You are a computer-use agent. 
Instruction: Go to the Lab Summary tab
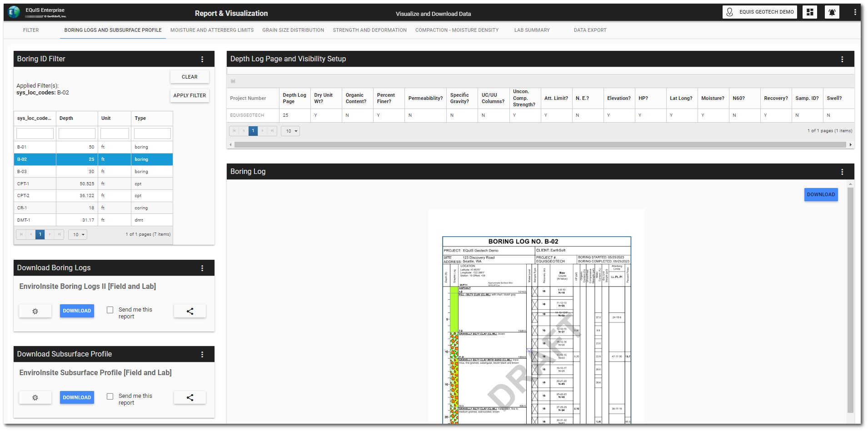(532, 30)
